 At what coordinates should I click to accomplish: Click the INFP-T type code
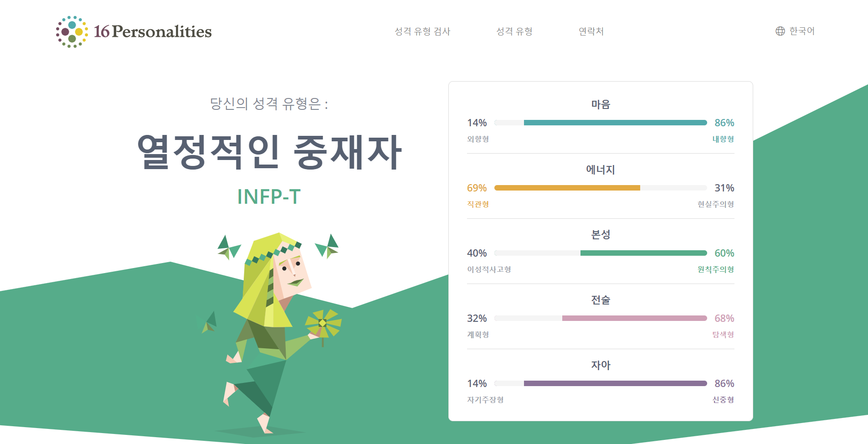[269, 197]
